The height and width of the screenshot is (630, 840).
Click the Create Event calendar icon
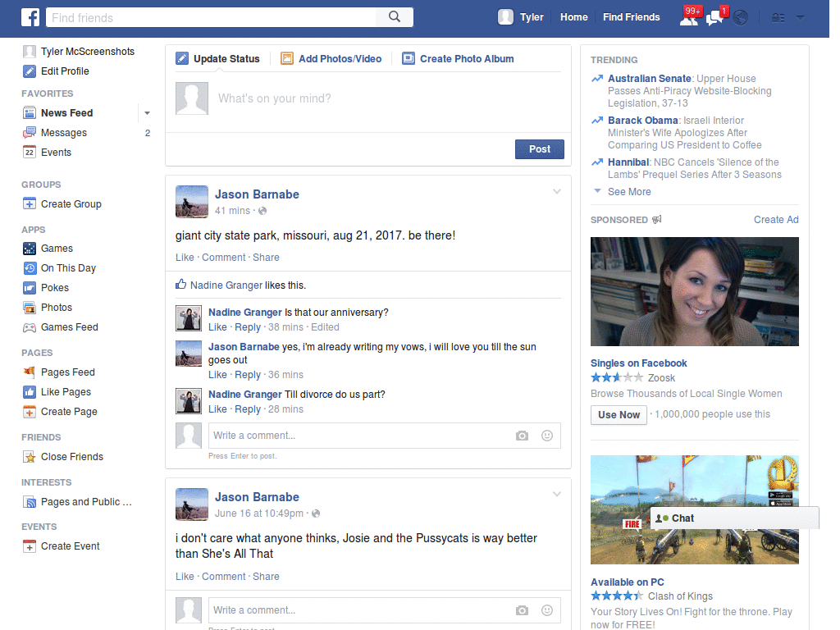click(30, 546)
